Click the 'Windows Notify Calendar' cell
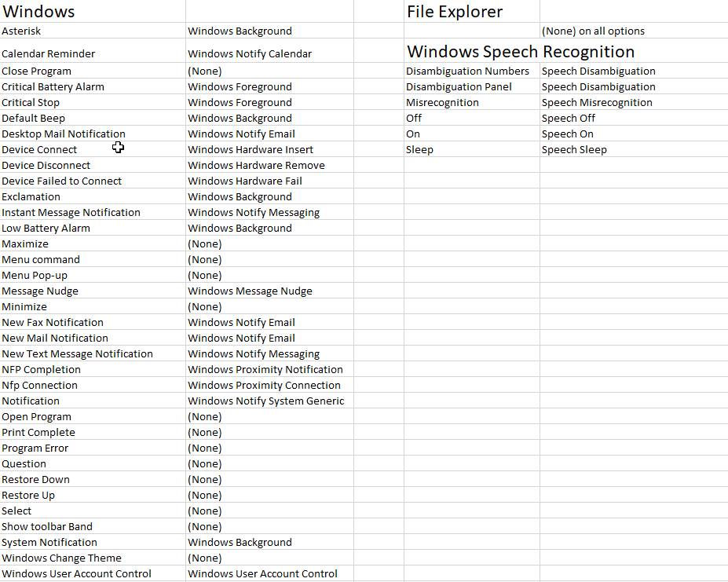This screenshot has height=582, width=728. (x=269, y=50)
